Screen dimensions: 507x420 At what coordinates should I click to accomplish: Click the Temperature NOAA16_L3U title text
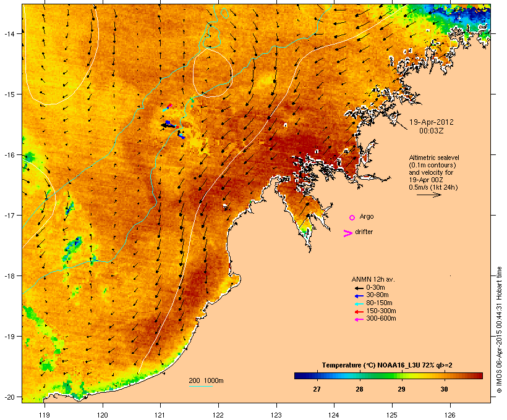click(387, 365)
